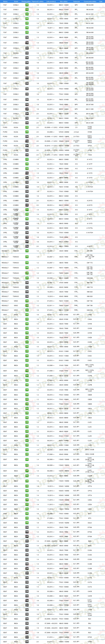Click the 120kW / 163KM power cell

(64, 155)
